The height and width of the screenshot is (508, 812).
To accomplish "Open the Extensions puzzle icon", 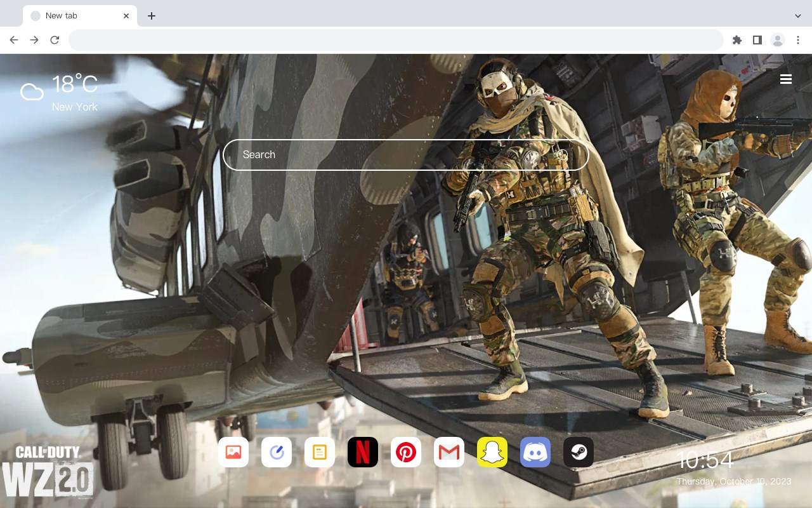I will [737, 40].
